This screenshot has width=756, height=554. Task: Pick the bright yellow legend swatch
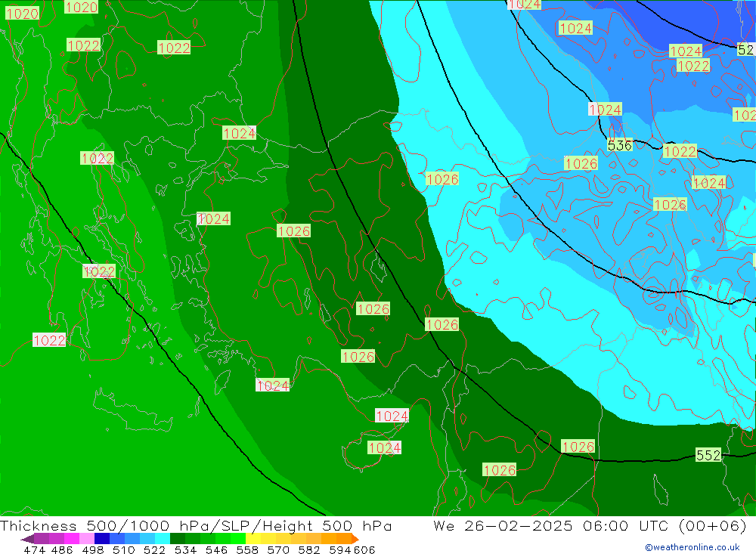coord(253,539)
